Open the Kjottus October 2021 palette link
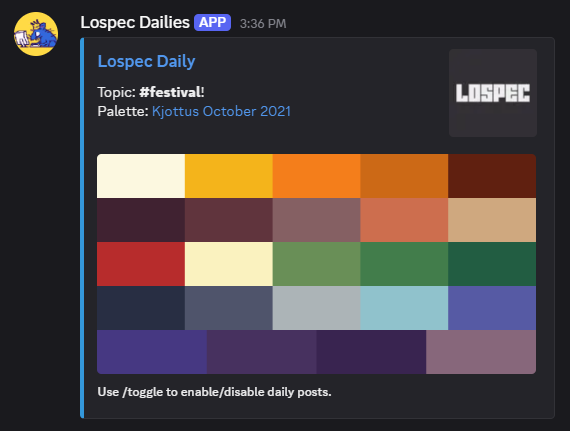Image resolution: width=570 pixels, height=431 pixels. pyautogui.click(x=221, y=111)
